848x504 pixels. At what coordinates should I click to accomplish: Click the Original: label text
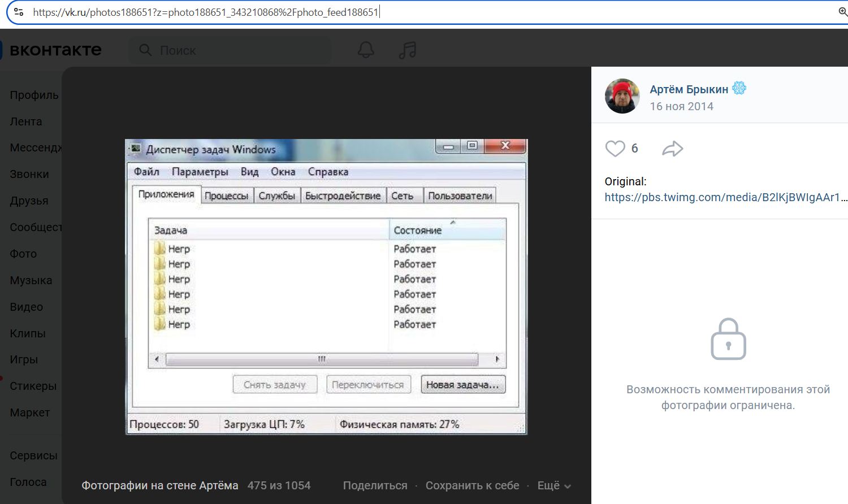625,181
